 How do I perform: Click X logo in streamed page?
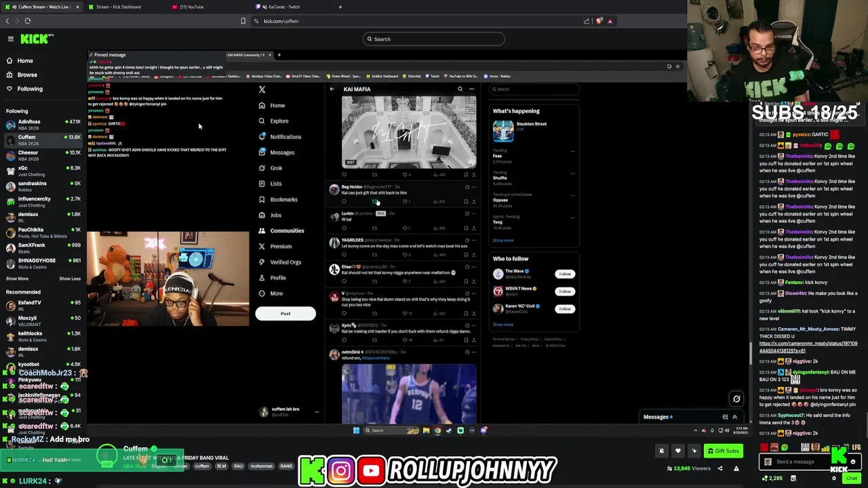[x=262, y=89]
